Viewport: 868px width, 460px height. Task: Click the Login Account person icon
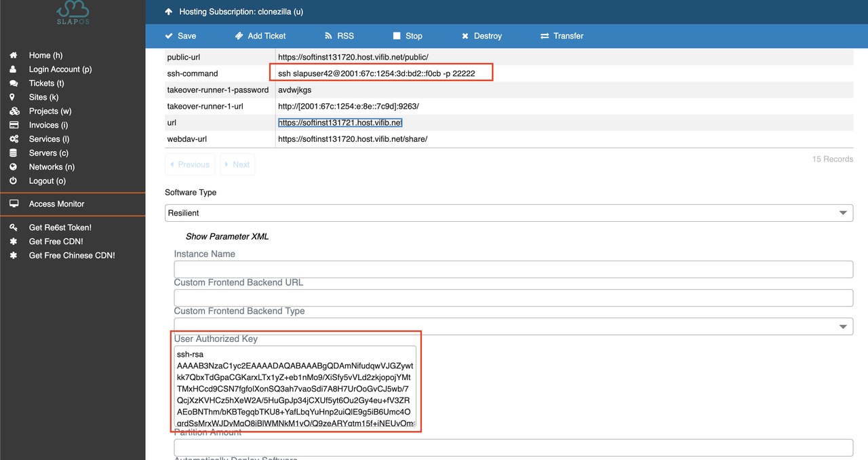point(14,69)
